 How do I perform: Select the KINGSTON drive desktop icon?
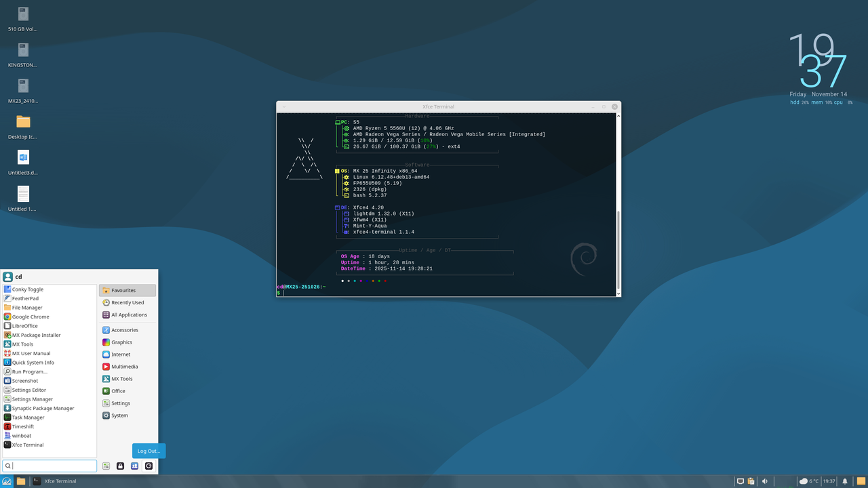[23, 55]
